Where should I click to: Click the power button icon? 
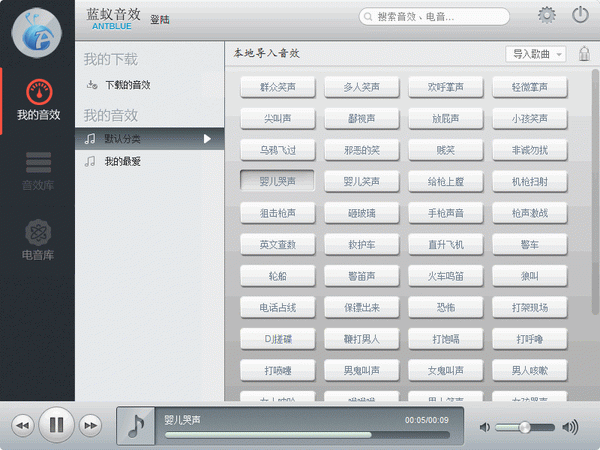click(580, 15)
